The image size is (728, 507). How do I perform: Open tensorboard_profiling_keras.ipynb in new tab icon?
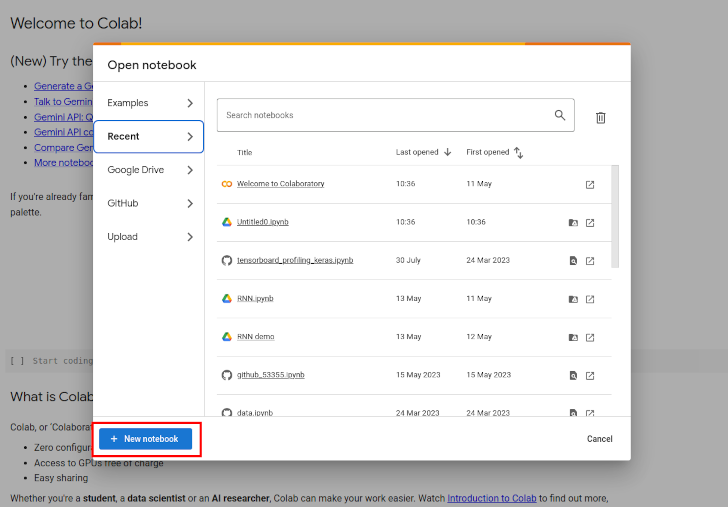tap(590, 261)
